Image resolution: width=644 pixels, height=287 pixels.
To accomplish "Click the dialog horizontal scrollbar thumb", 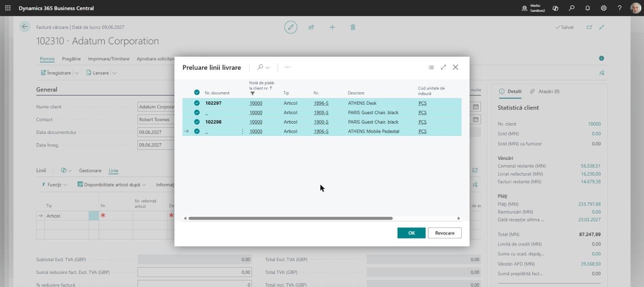I will coord(290,218).
